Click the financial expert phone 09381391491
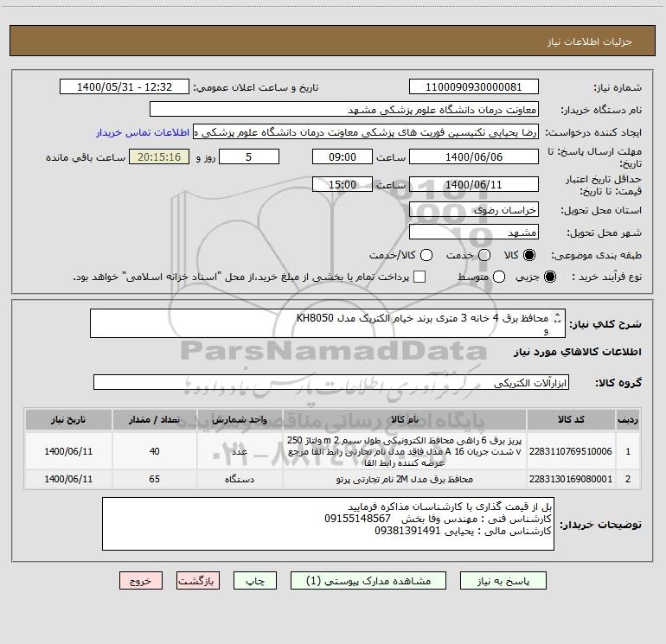The width and height of the screenshot is (666, 644). click(x=407, y=531)
